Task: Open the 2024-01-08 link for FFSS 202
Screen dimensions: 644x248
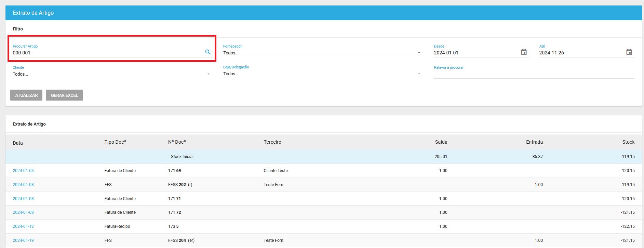Action: [x=23, y=185]
